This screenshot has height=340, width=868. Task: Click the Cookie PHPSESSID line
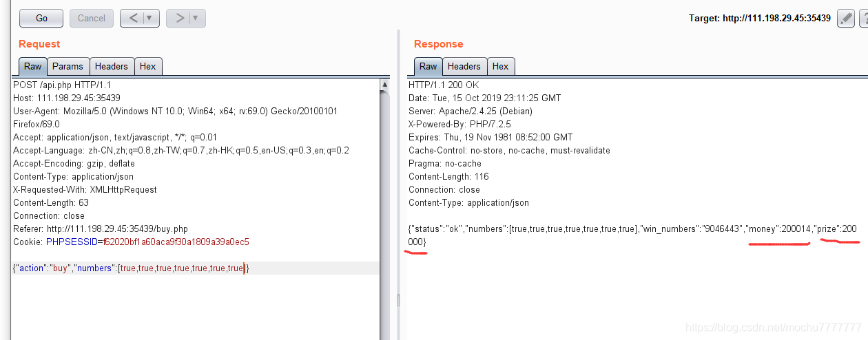(131, 242)
